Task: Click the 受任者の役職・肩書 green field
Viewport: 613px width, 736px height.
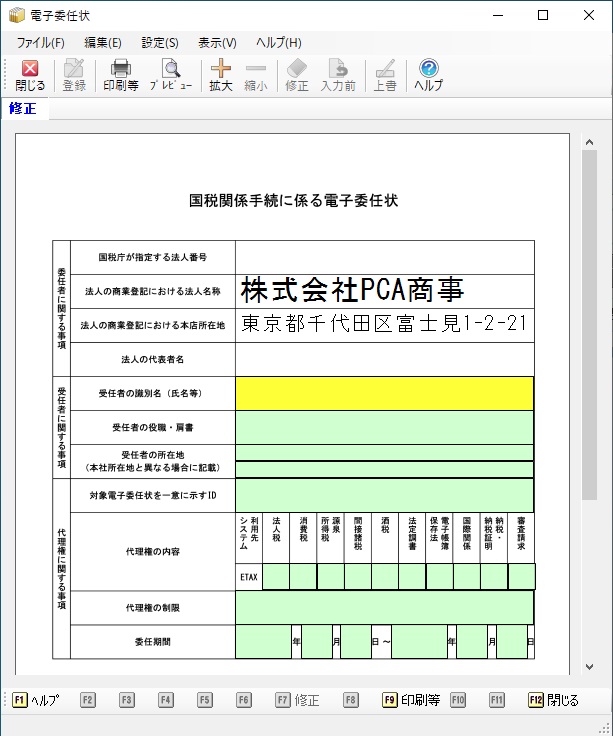Action: [x=384, y=427]
